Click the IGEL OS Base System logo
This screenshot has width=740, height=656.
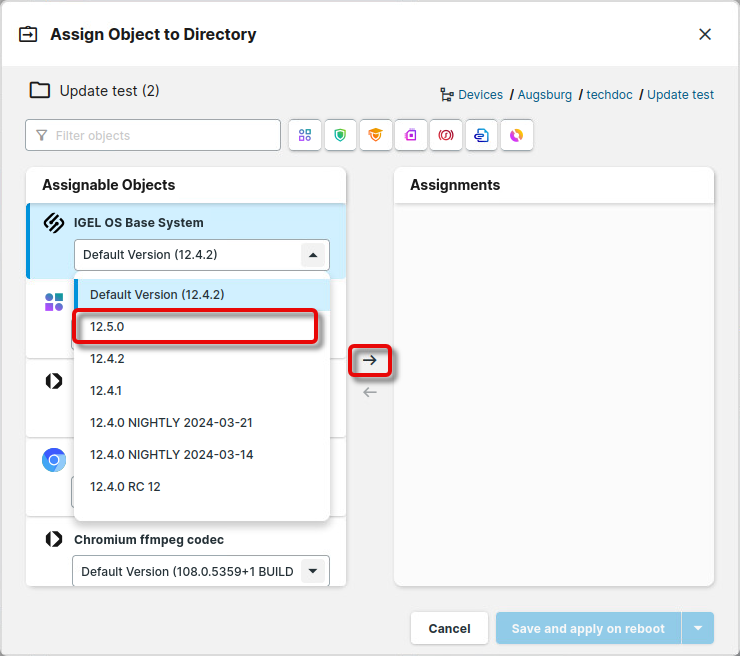(54, 223)
